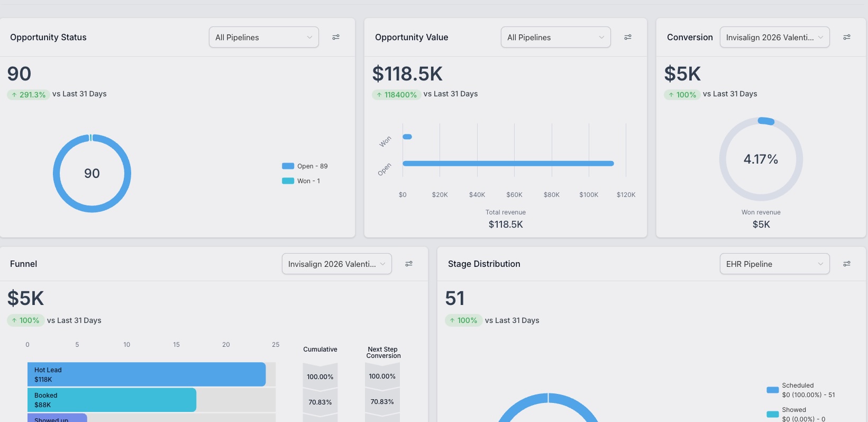The width and height of the screenshot is (868, 422).
Task: Toggle the Scheduled legend entry in Stage Distribution
Action: click(801, 390)
